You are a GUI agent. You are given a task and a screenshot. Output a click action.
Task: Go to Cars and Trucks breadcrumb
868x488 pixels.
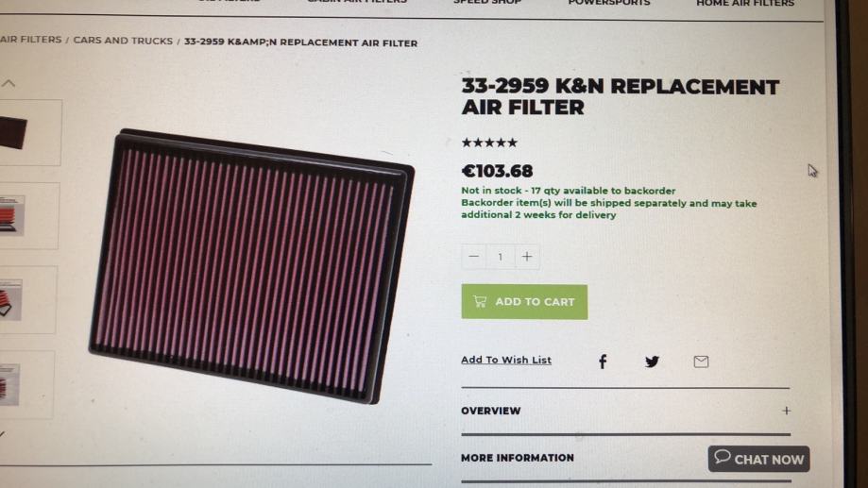tap(123, 41)
